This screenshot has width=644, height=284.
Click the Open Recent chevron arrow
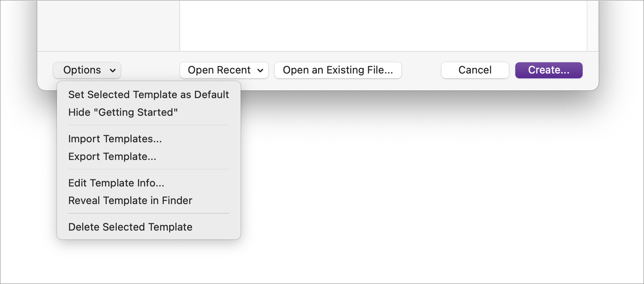(x=260, y=71)
